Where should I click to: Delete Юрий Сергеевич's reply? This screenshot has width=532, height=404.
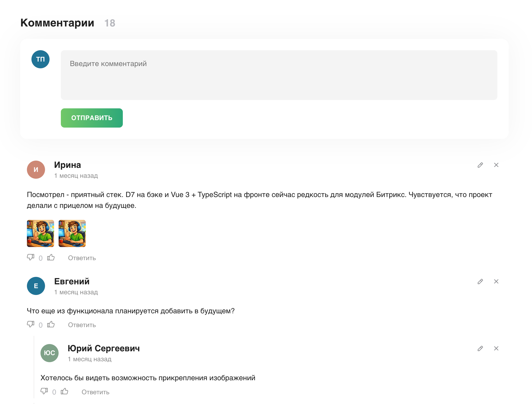(496, 348)
